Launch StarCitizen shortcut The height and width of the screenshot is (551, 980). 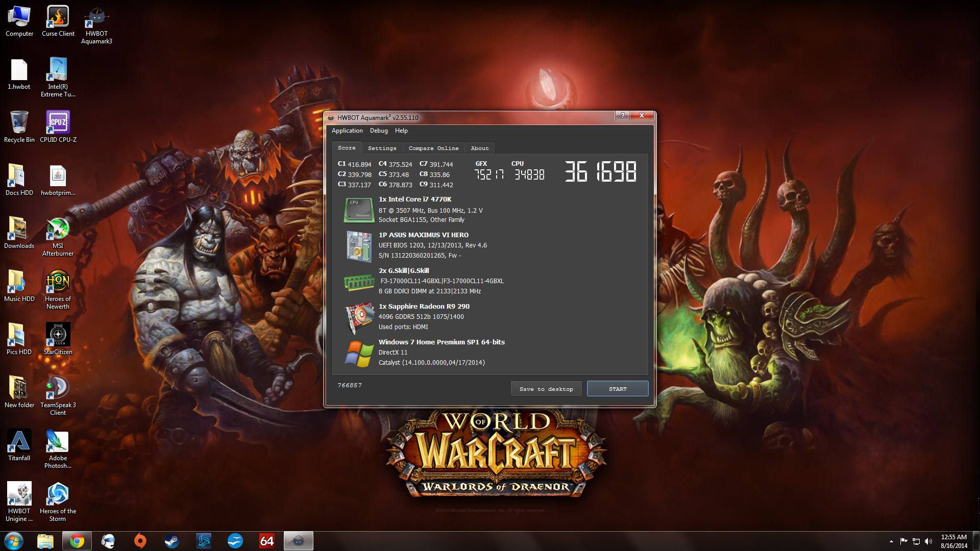58,339
